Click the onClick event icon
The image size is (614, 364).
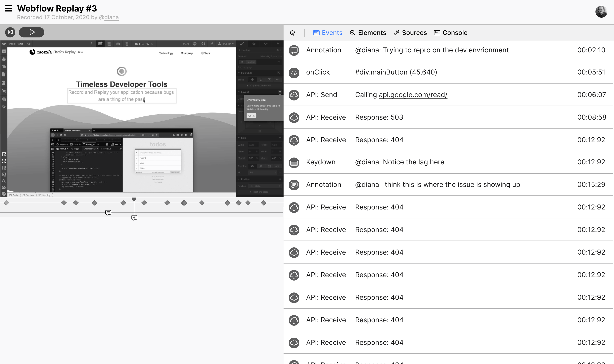pos(294,73)
